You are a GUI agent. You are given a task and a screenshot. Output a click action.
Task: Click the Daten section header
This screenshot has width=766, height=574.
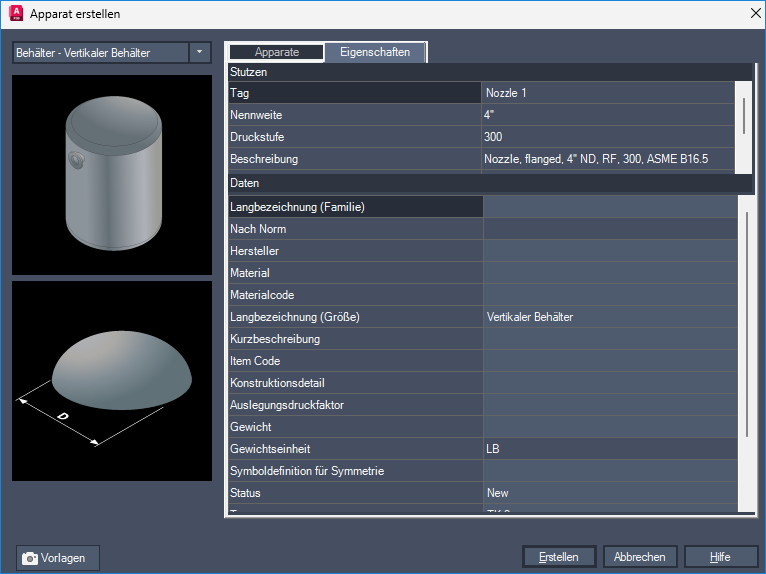coord(491,183)
